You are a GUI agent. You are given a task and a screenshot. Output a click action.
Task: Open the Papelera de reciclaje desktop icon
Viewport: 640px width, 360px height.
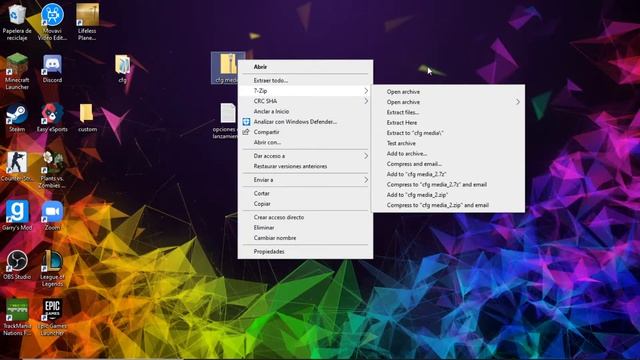pyautogui.click(x=17, y=22)
